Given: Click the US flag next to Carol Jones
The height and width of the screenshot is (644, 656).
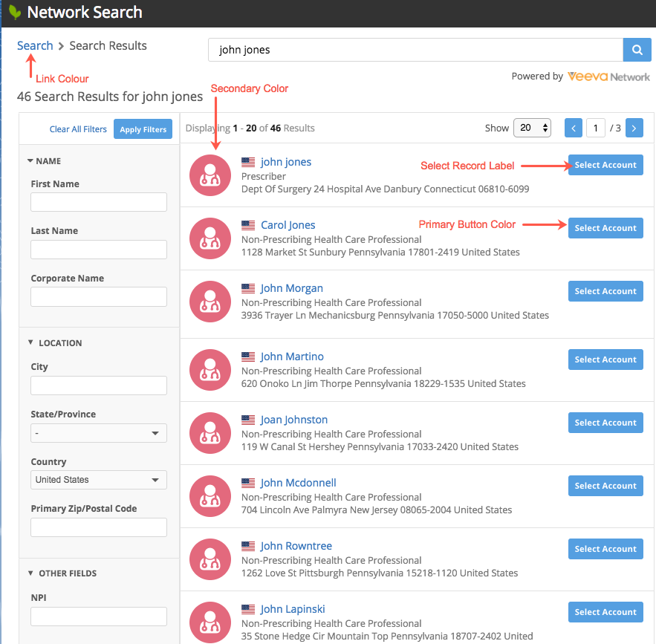Looking at the screenshot, I should 248,225.
